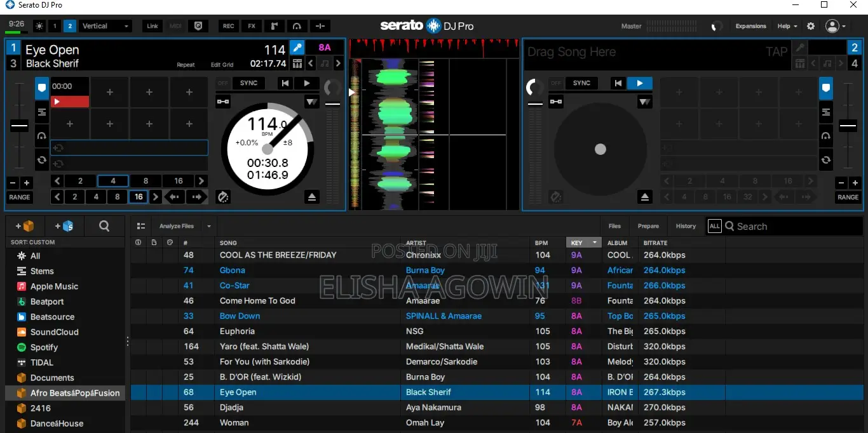Click the left deck censor slip icon

223,197
